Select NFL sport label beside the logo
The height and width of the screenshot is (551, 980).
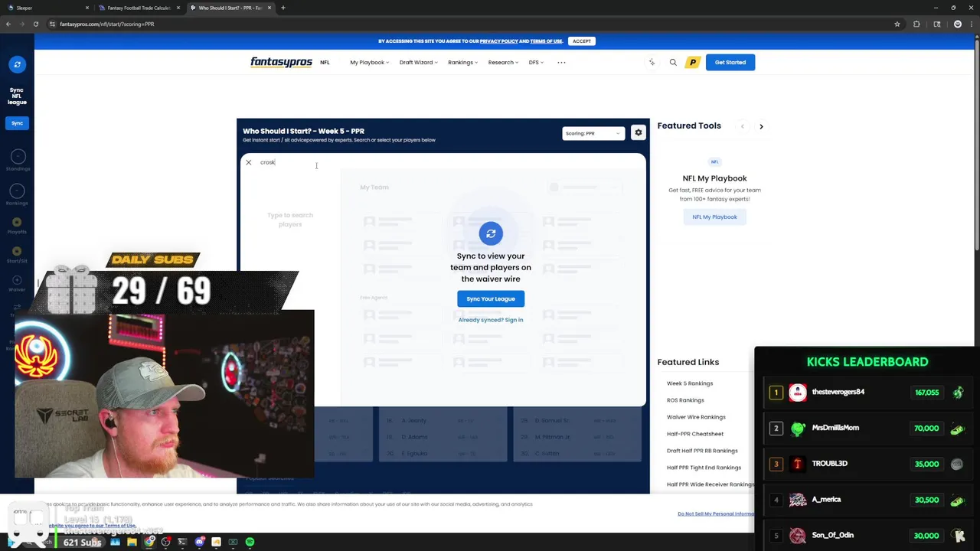tap(325, 62)
